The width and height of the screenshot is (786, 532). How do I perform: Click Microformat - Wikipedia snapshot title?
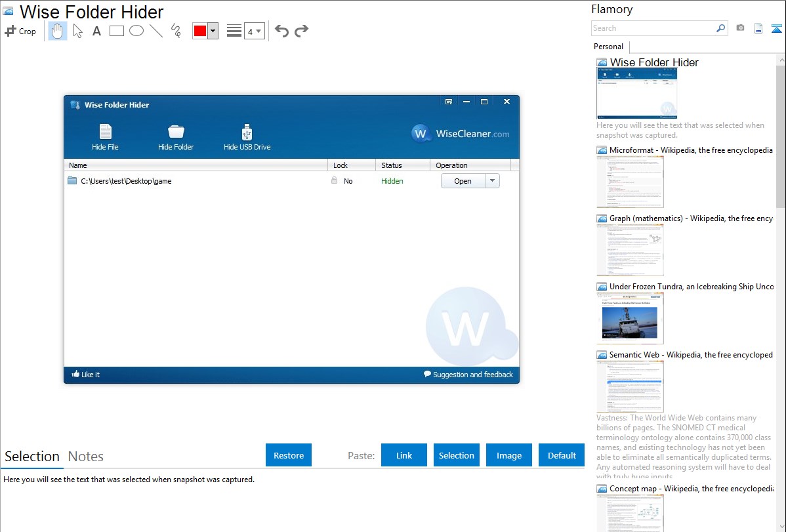click(692, 150)
